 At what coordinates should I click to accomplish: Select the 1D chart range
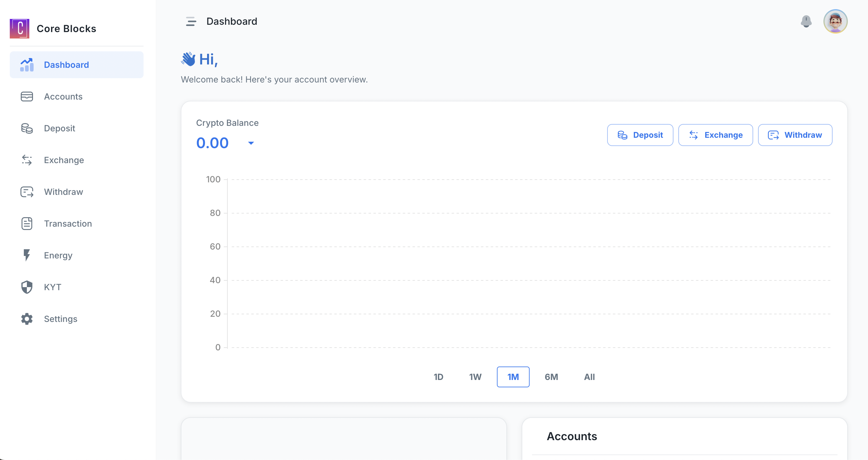point(438,377)
